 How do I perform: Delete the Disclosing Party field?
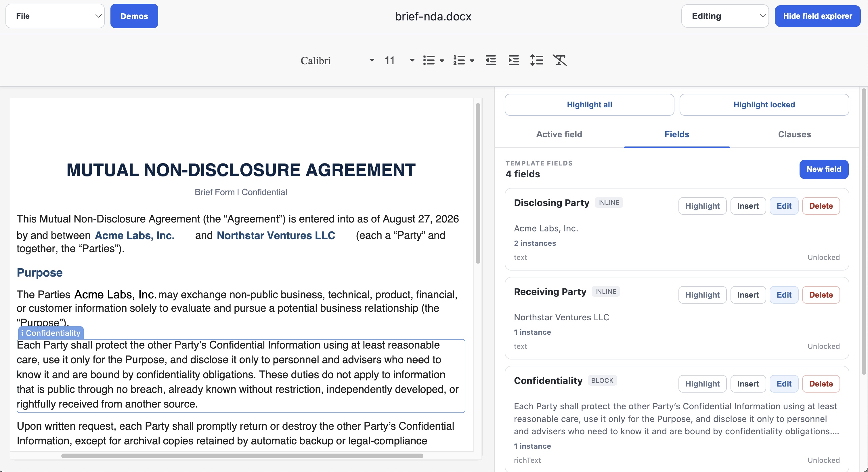point(821,206)
